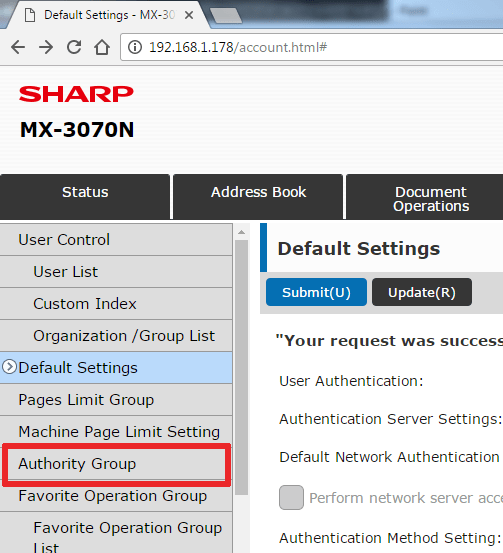Click the arrow icon beside Default Settings

(x=10, y=367)
